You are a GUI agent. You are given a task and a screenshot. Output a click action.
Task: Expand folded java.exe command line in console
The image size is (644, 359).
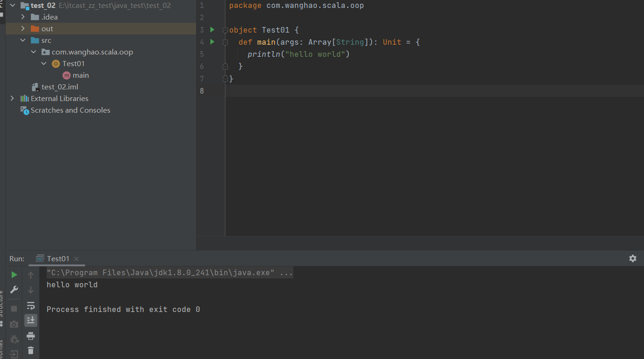point(169,273)
